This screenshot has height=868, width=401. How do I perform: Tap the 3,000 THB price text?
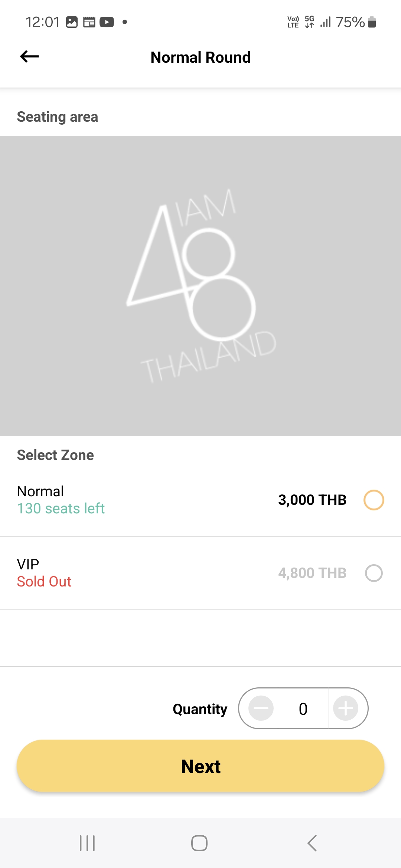pos(312,500)
